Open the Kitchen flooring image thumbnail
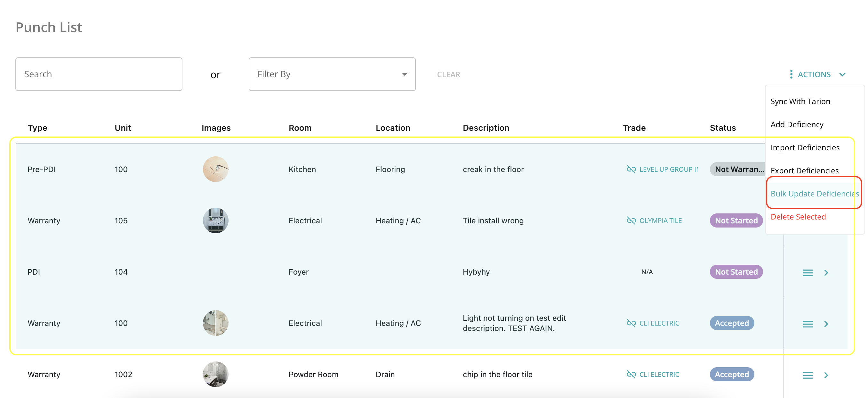Viewport: 868px width, 398px height. (x=216, y=169)
